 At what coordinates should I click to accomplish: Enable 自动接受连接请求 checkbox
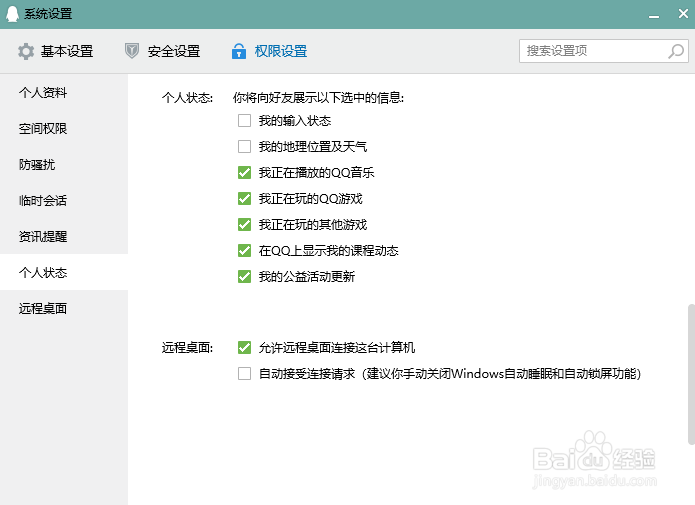point(244,373)
